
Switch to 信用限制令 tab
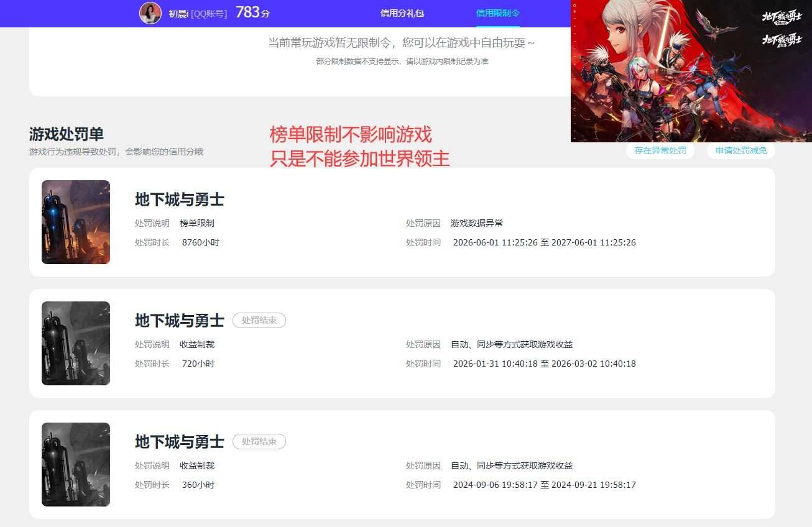(x=498, y=13)
